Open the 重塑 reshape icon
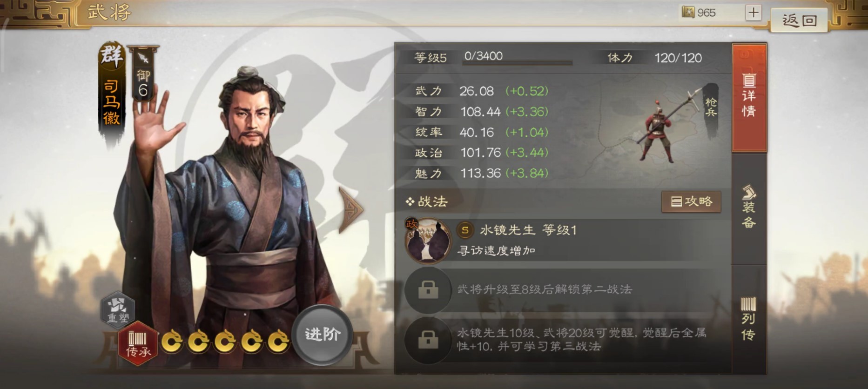 [118, 309]
